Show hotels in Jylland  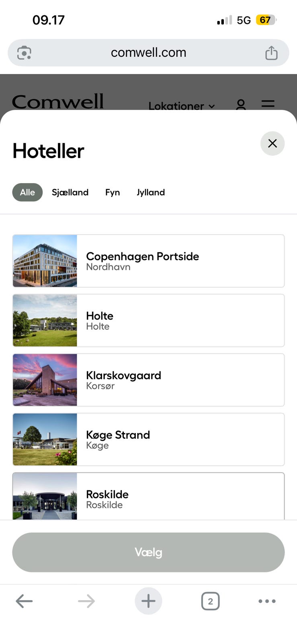[151, 192]
